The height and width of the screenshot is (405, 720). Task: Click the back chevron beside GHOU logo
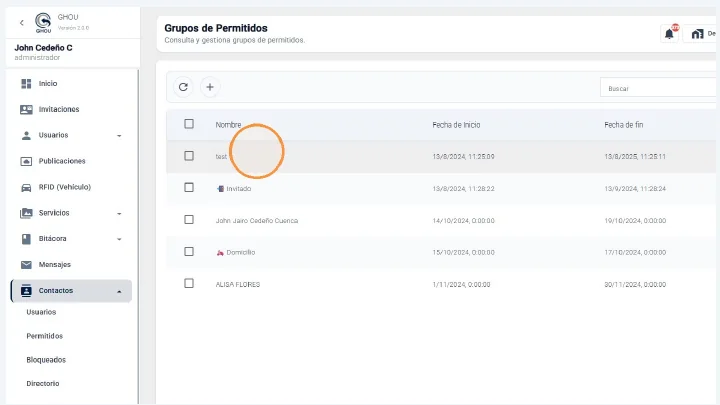point(22,22)
